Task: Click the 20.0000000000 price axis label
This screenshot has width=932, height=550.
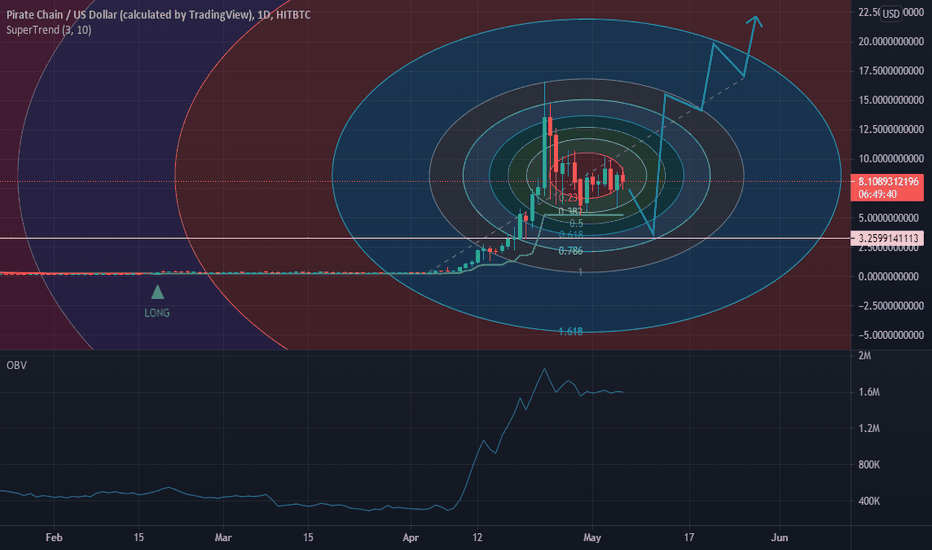Action: [891, 42]
